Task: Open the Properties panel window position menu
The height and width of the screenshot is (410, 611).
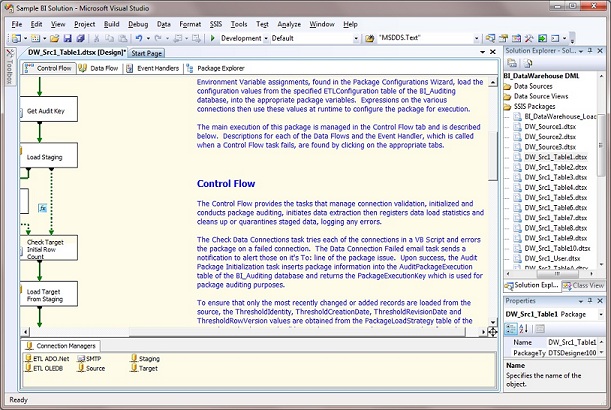Action: pos(581,301)
